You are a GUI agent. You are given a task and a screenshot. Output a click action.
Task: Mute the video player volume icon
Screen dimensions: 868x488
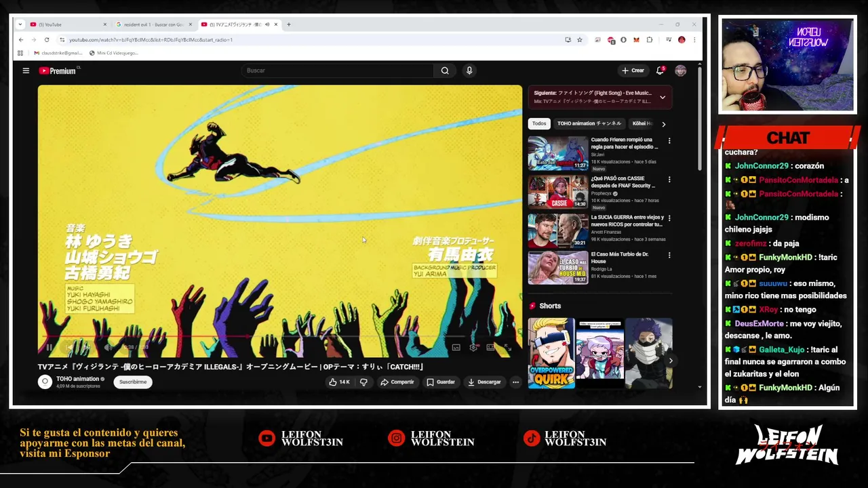(108, 347)
